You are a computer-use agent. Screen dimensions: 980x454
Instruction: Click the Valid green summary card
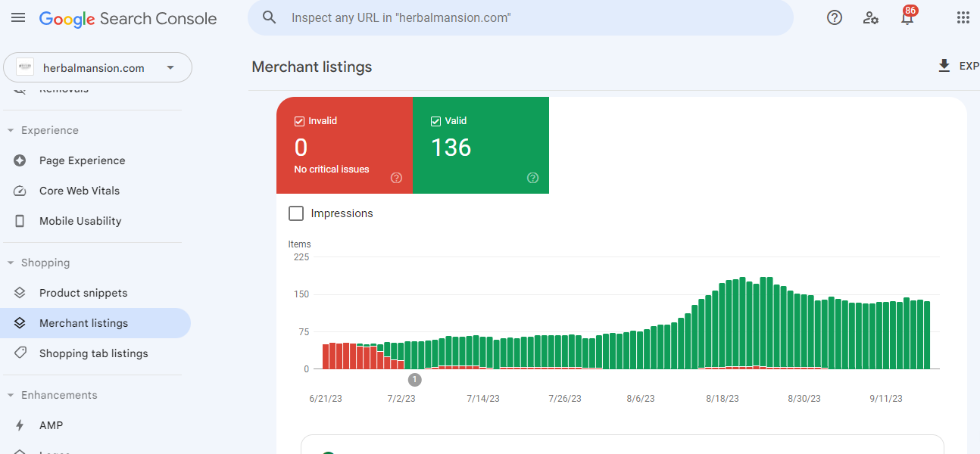click(x=481, y=145)
